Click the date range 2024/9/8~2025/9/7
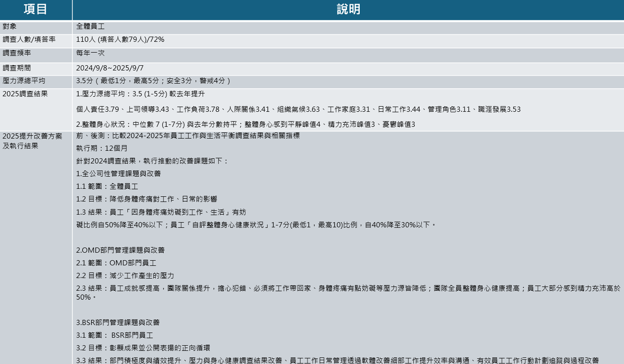This screenshot has height=364, width=624. 110,68
